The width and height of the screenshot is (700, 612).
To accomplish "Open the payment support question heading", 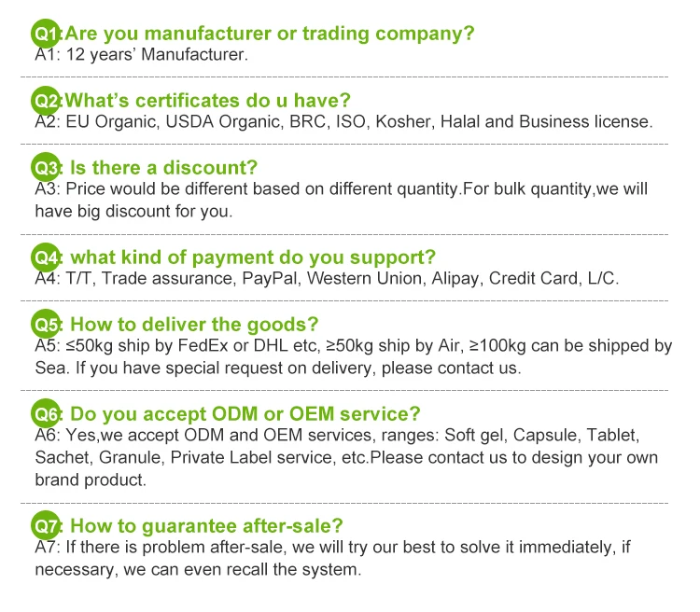I will pyautogui.click(x=253, y=257).
